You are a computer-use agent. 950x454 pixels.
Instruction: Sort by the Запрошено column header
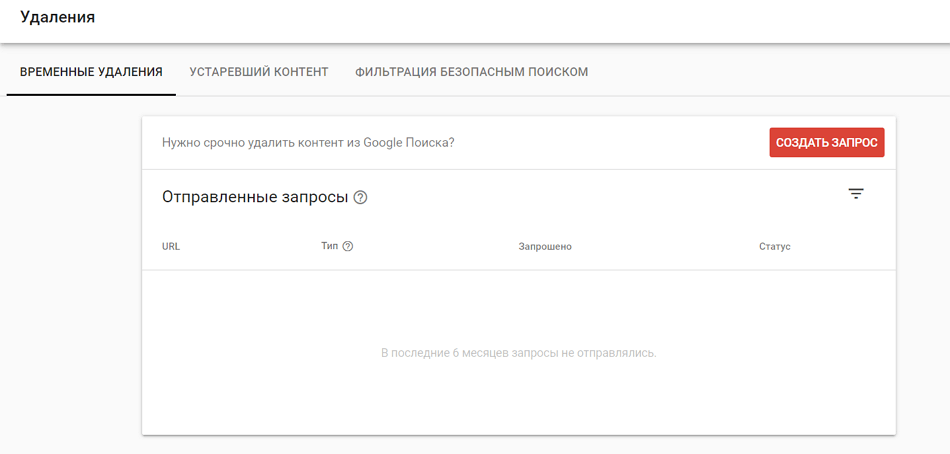[x=545, y=247]
